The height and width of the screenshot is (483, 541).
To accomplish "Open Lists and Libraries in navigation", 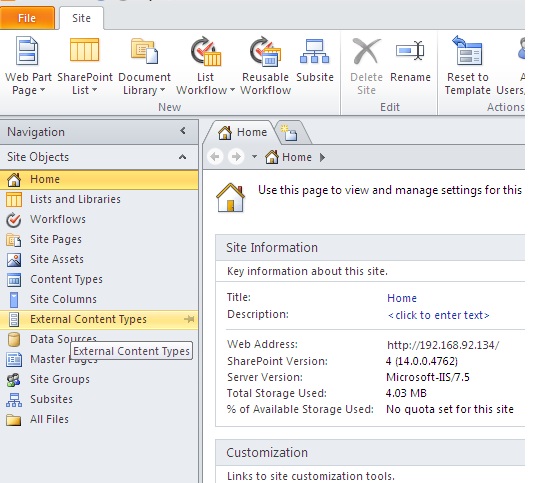I will tap(99, 199).
